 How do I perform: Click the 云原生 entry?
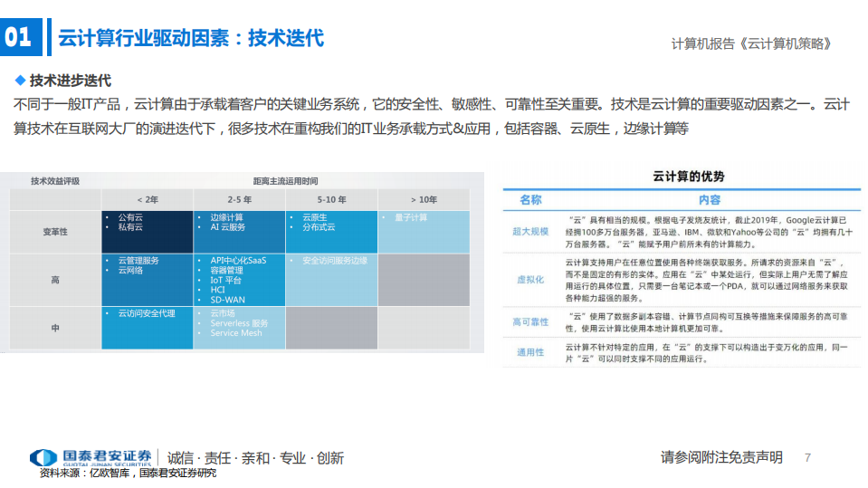[x=314, y=217]
